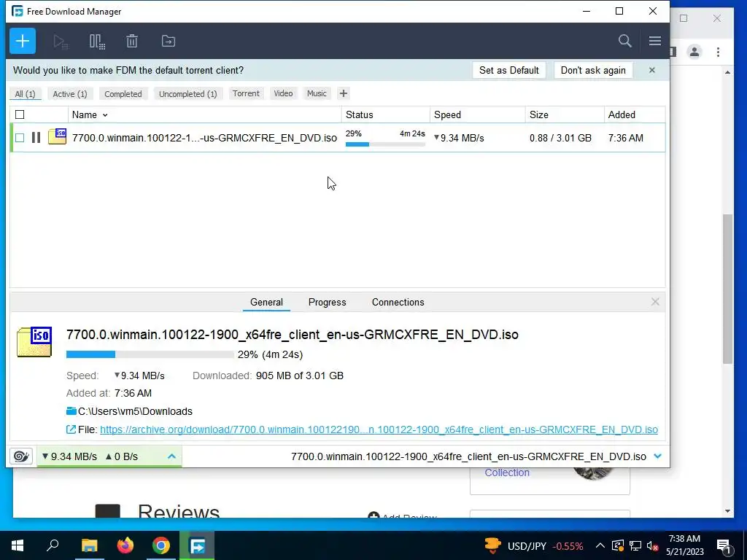The width and height of the screenshot is (747, 560).
Task: Click the muted volume tray icon
Action: tap(652, 545)
